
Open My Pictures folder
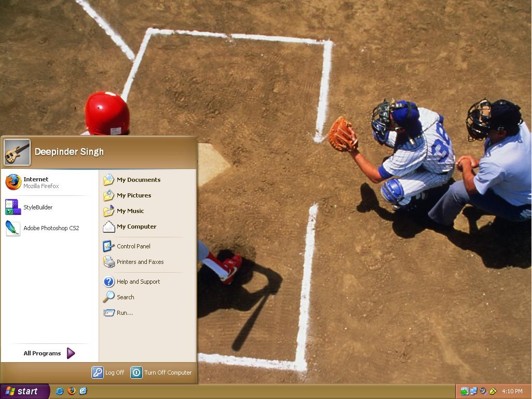tap(135, 195)
